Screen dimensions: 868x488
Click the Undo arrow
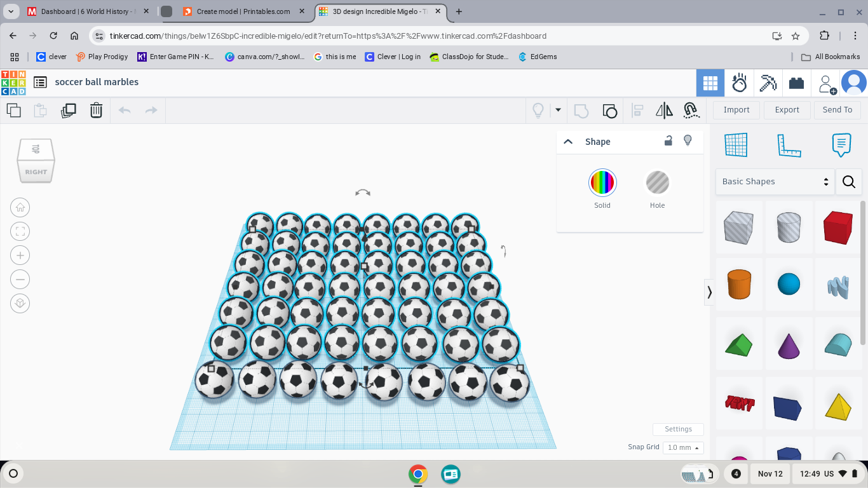pos(125,111)
